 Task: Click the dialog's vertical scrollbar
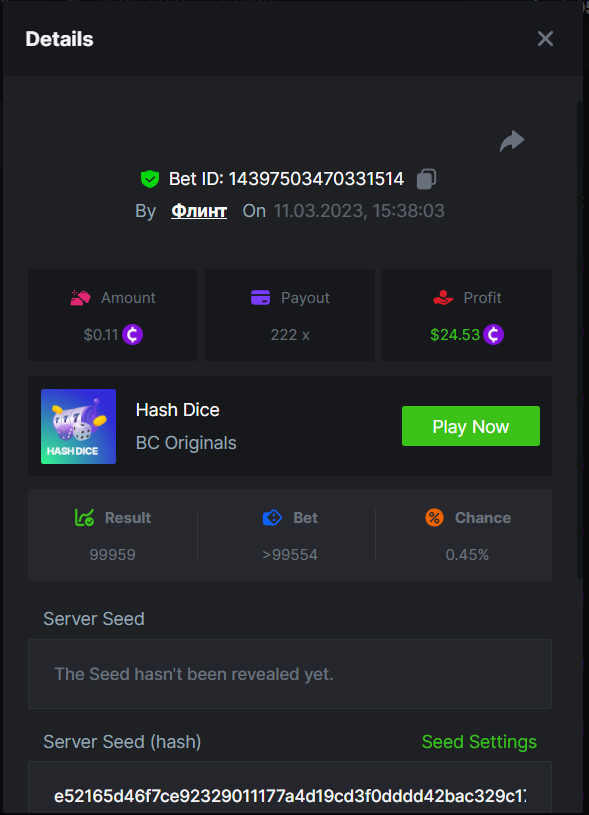point(580,339)
